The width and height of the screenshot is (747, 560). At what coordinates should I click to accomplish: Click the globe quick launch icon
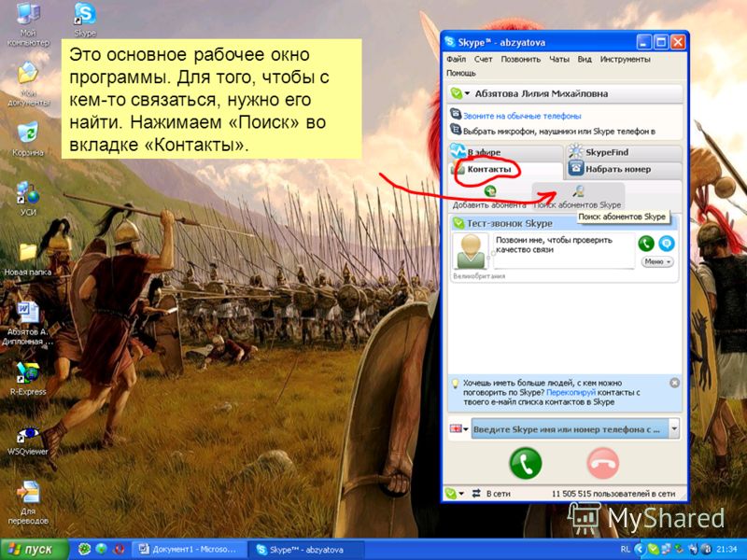point(101,549)
